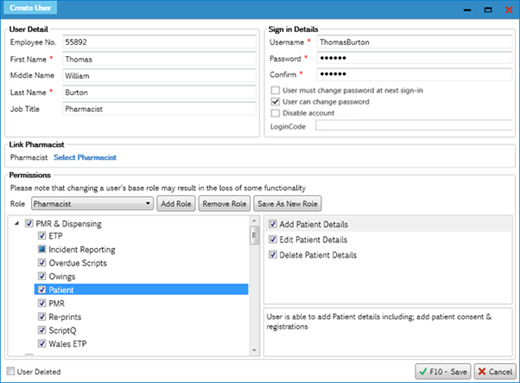The width and height of the screenshot is (520, 383).
Task: Toggle the PMR & Dispensing checkbox
Action: pyautogui.click(x=29, y=223)
